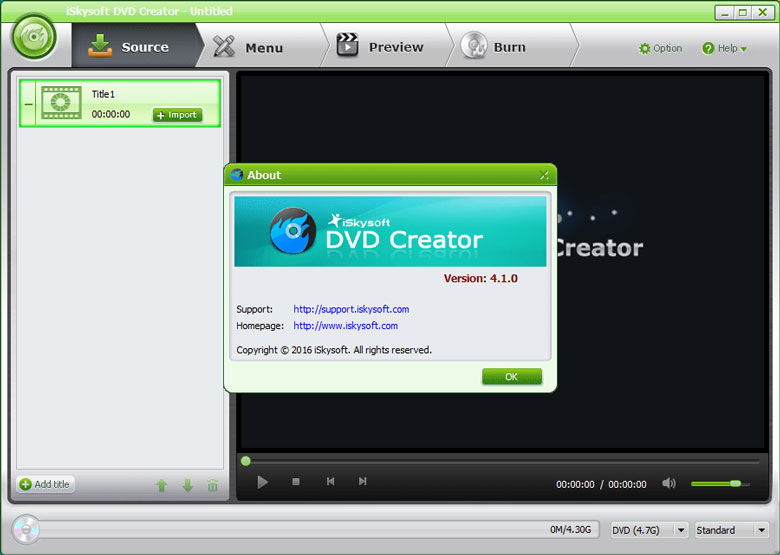This screenshot has height=555, width=780.
Task: Open the www.iskysoft.com homepage link
Action: click(x=345, y=326)
